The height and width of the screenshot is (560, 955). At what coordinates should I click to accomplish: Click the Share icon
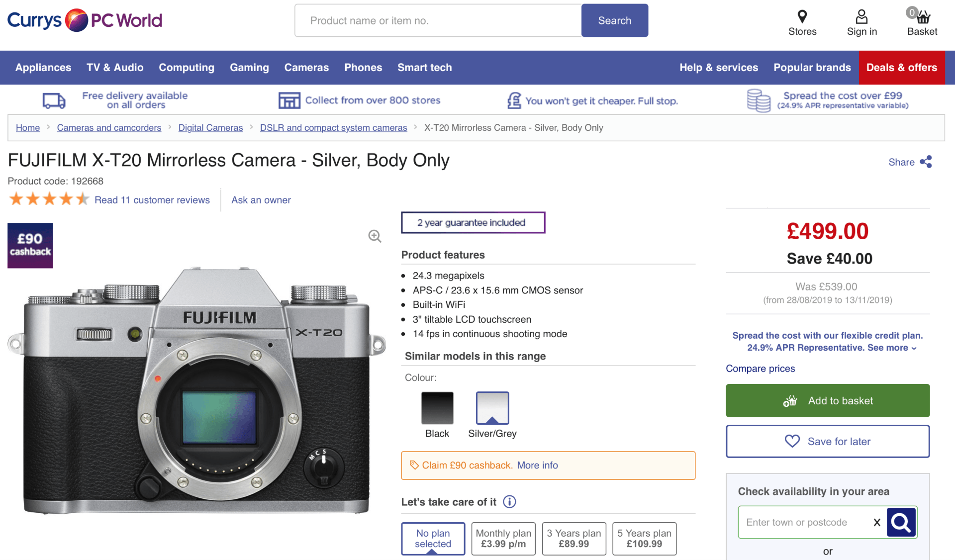pyautogui.click(x=926, y=162)
